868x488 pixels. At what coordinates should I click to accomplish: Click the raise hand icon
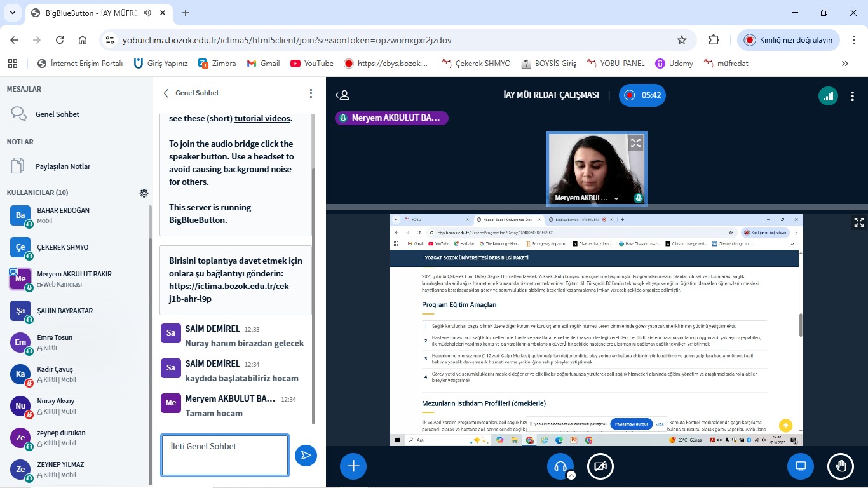point(841,466)
